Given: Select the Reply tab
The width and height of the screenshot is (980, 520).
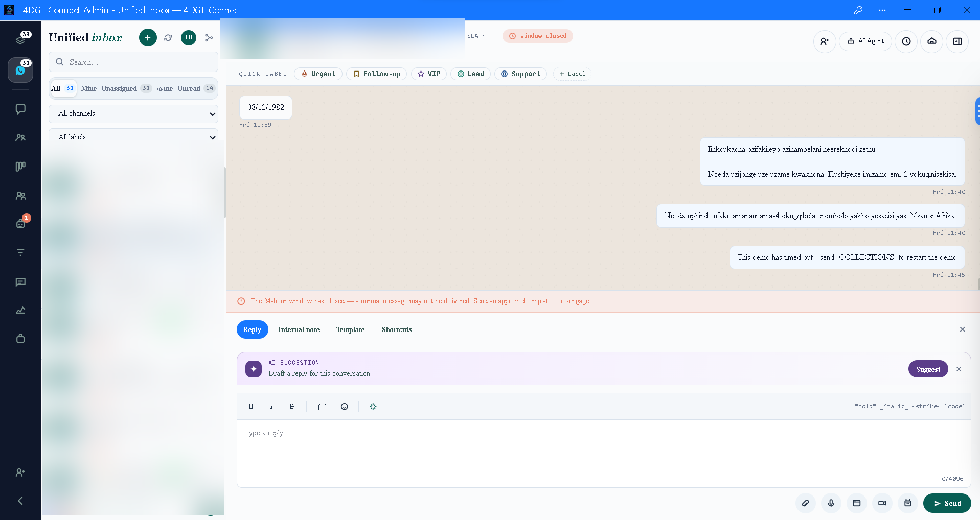Looking at the screenshot, I should pos(252,329).
